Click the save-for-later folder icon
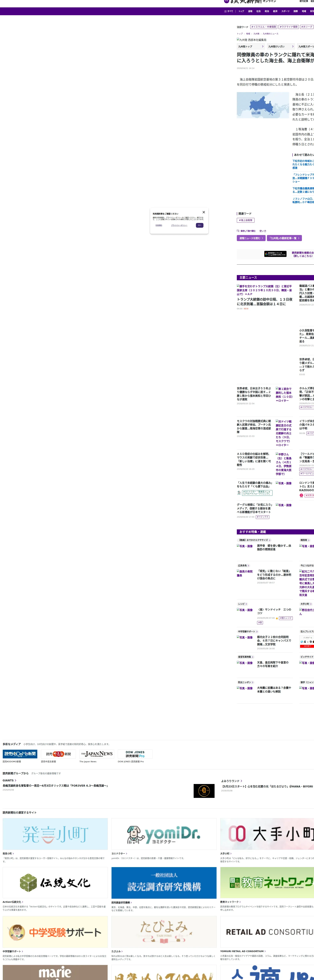Viewport: 314px width, 980px height. (x=238, y=231)
